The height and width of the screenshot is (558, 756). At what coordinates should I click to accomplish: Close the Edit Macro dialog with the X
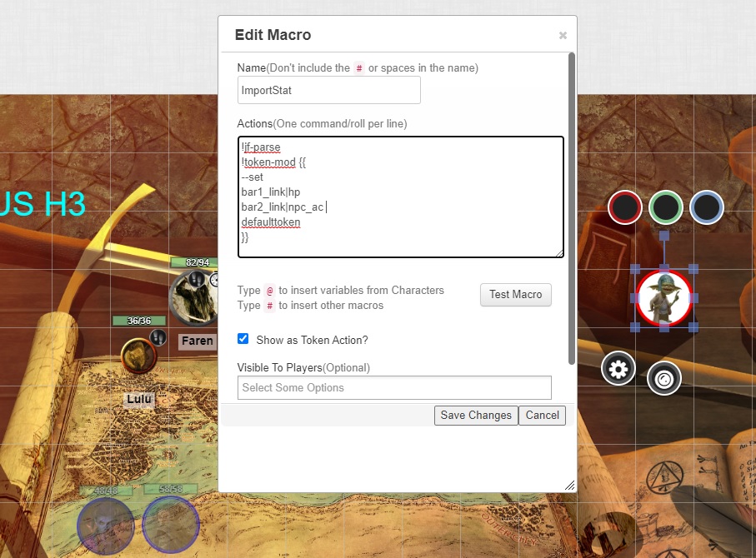point(563,35)
